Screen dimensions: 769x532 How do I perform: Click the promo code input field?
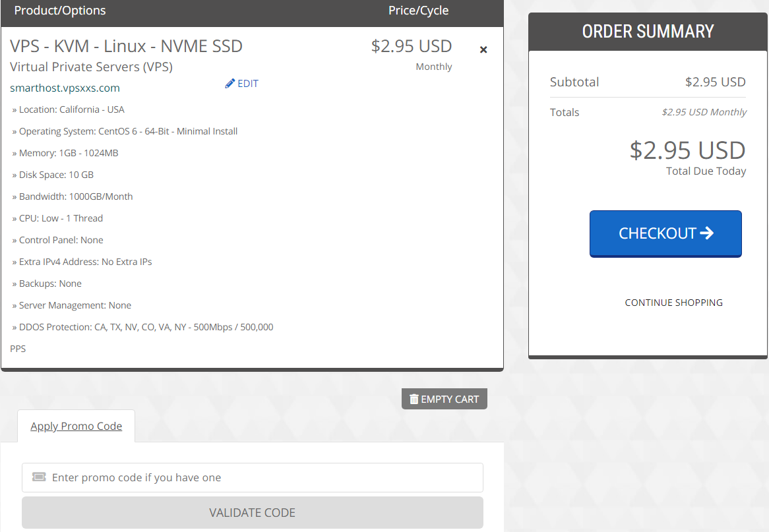click(x=252, y=477)
